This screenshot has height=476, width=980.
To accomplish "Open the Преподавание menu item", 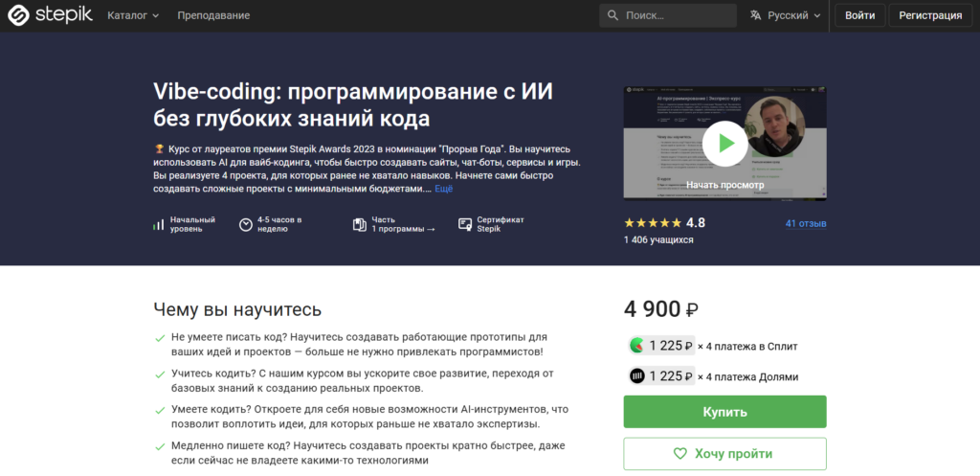I will click(x=213, y=15).
